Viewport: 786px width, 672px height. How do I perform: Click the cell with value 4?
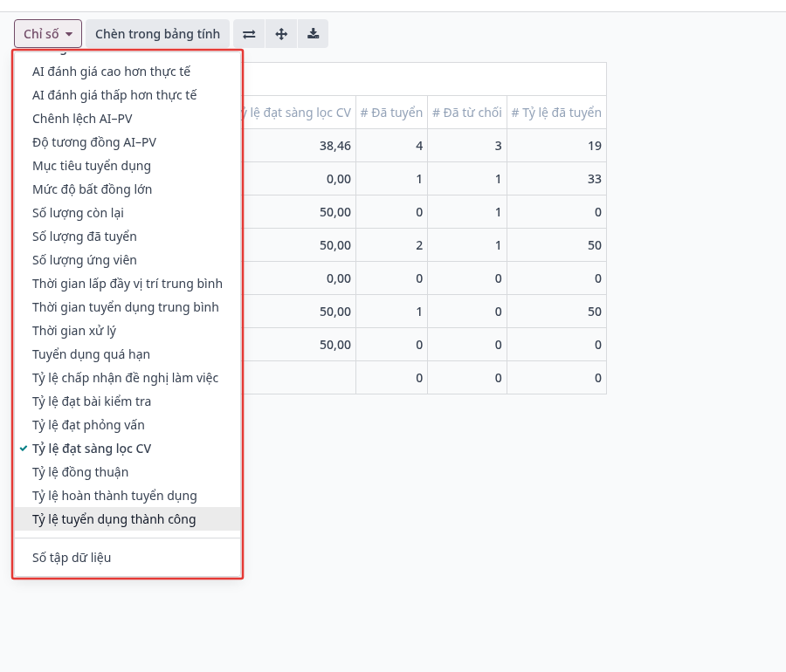coord(391,146)
